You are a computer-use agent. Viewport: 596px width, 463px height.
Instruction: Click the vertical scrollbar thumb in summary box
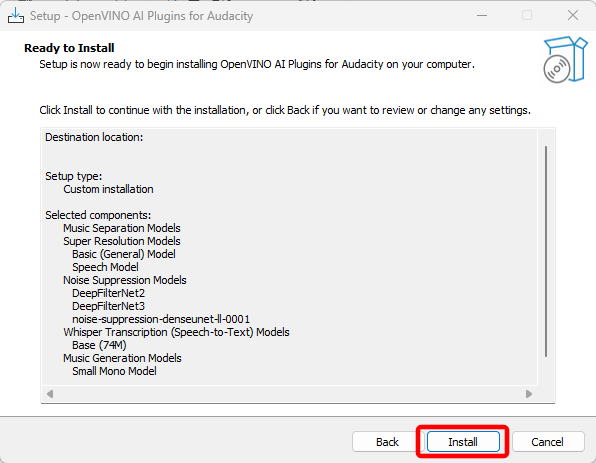point(546,251)
